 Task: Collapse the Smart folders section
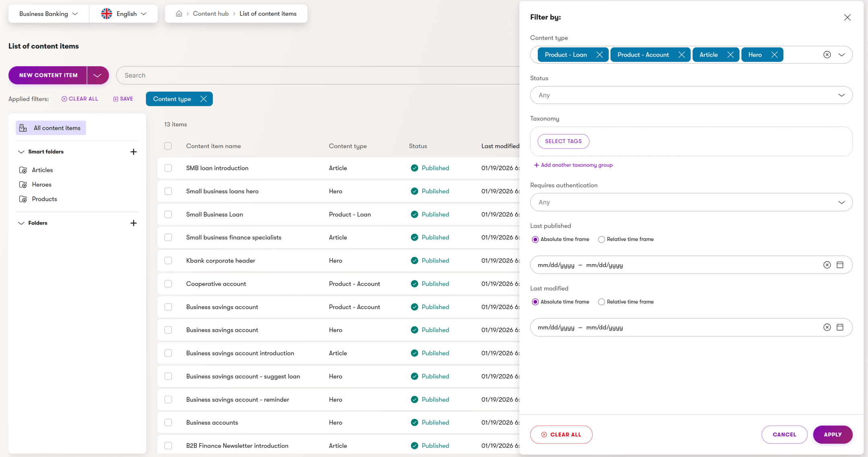[x=21, y=151]
